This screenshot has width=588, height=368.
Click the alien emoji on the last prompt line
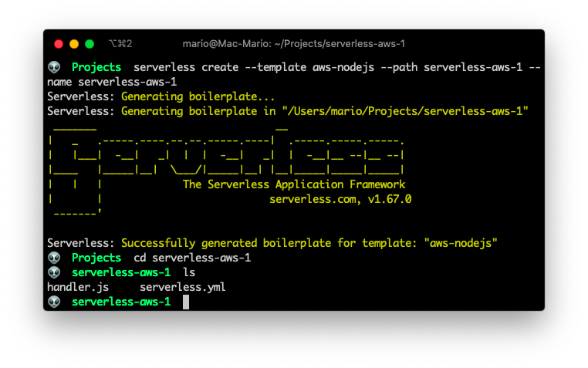(x=54, y=302)
